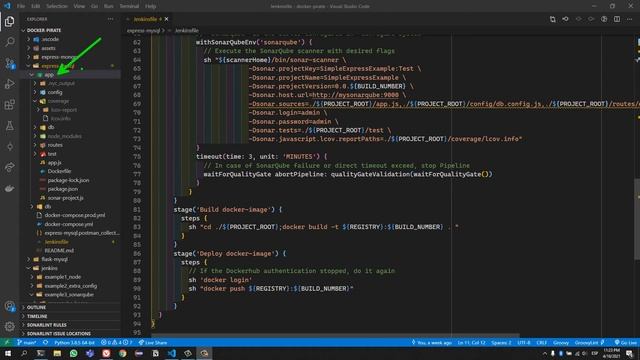640x360 pixels.
Task: Open the Terminal menu
Action: tap(129, 6)
